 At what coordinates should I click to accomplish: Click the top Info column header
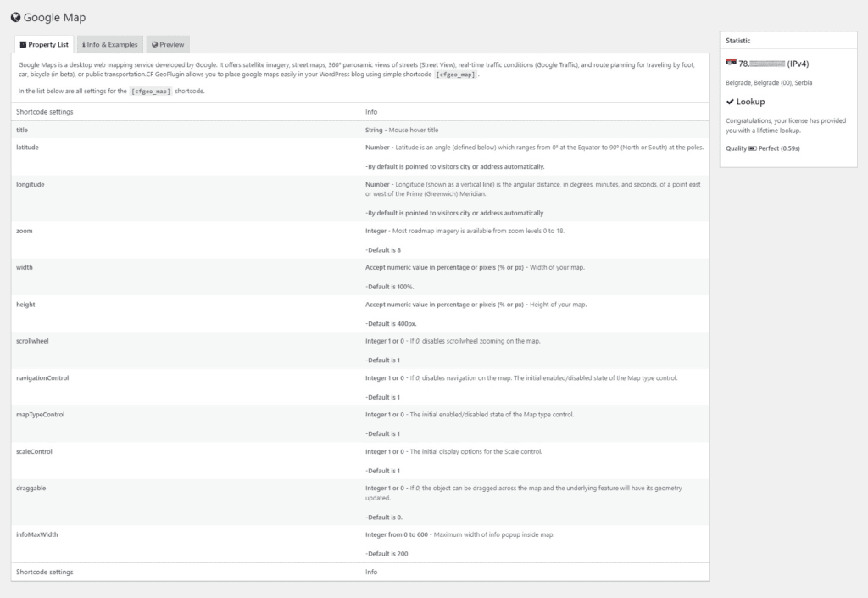[x=371, y=112]
